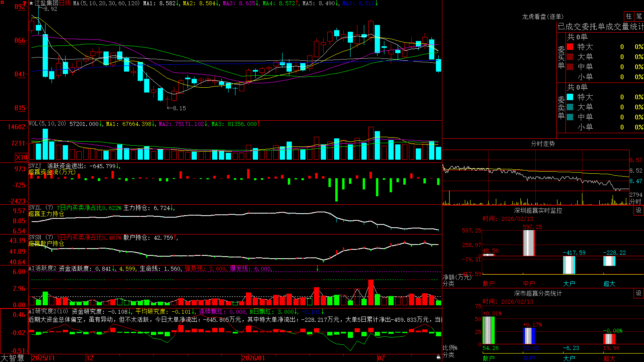This screenshot has width=644, height=362.
Task: Switch order view to 笔 mode
Action: coord(639,16)
